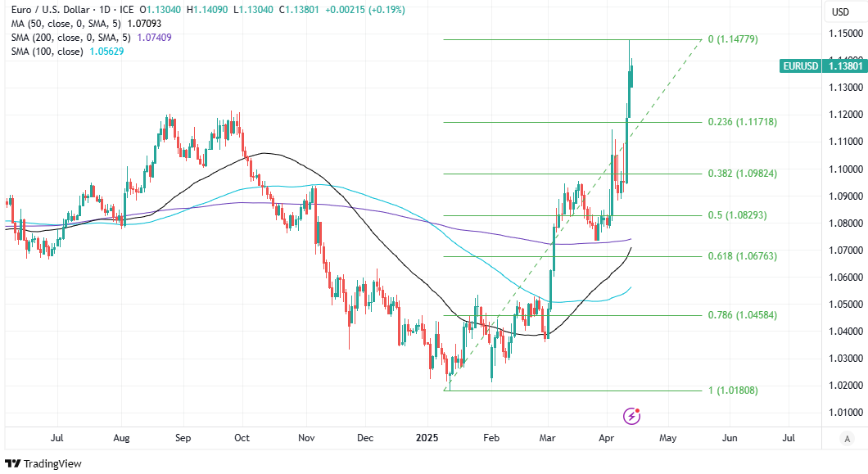868x474 pixels.
Task: Click the 1 (1.01808) Fibonacci level label
Action: pos(733,390)
